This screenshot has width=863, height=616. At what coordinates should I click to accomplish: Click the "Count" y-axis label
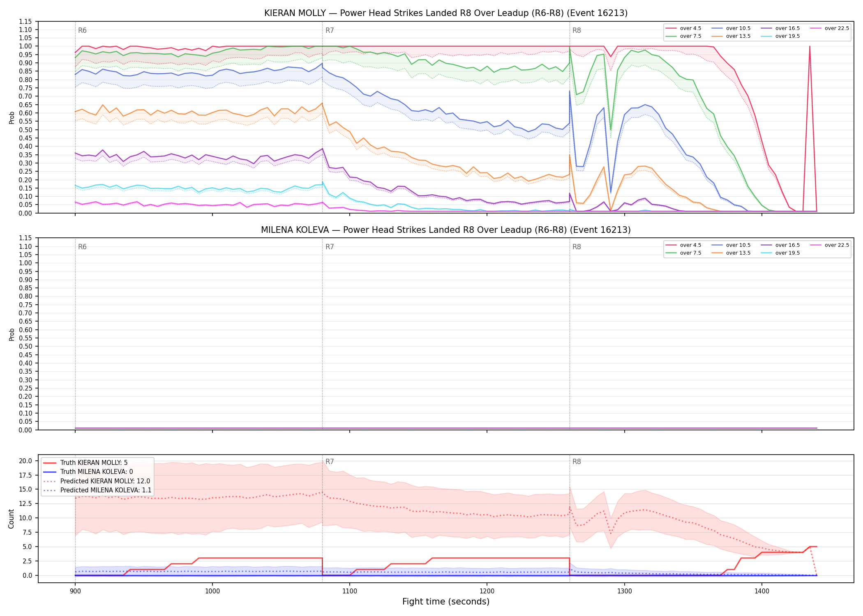click(x=11, y=519)
